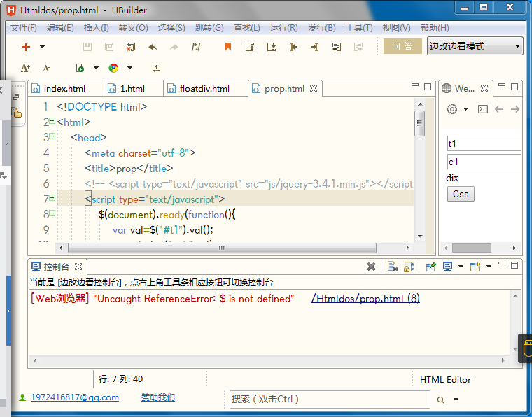Click the Css button in preview

tap(461, 194)
